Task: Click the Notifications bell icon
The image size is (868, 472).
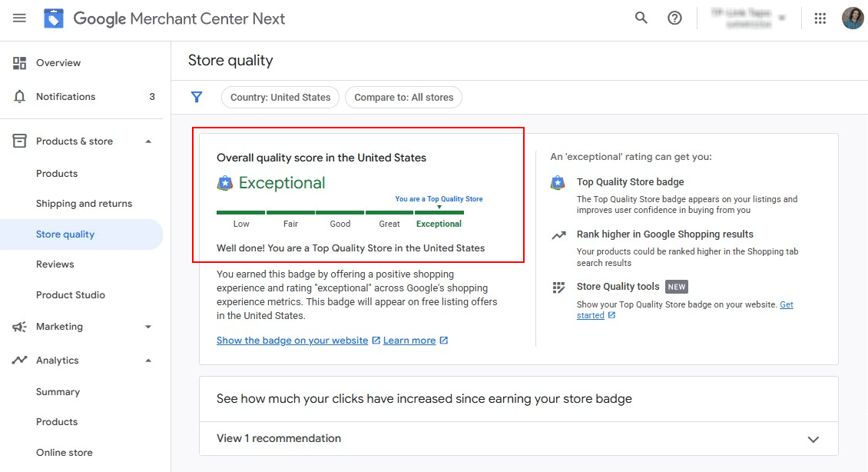Action: (20, 97)
